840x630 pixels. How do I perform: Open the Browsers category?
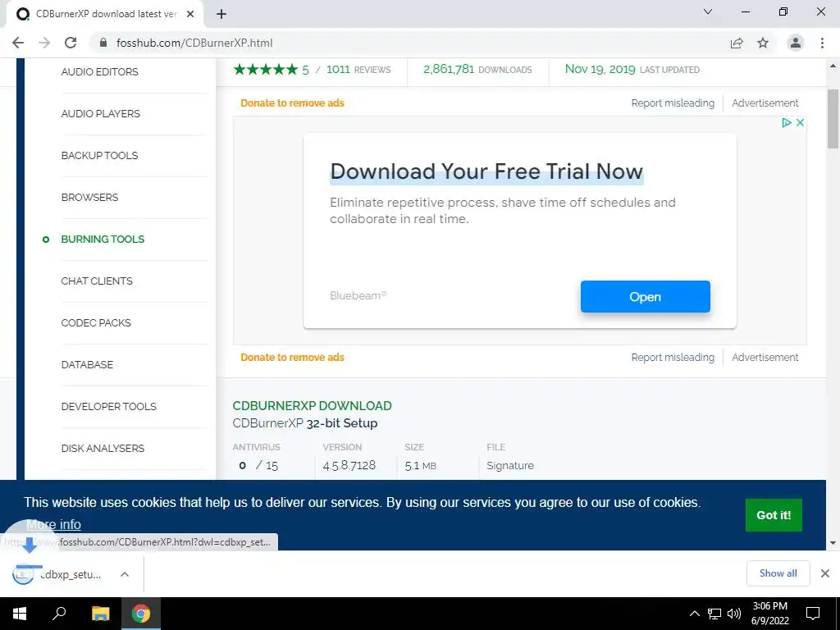(x=89, y=197)
